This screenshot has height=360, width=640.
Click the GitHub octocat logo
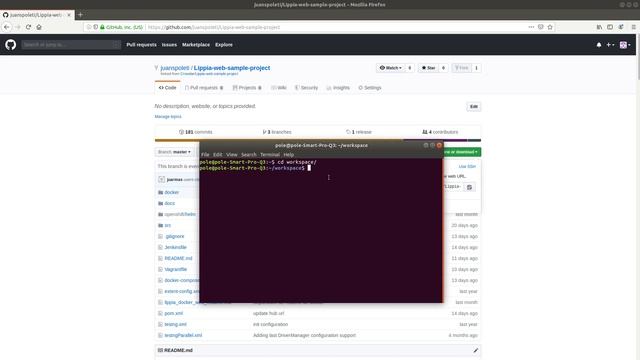[x=11, y=44]
